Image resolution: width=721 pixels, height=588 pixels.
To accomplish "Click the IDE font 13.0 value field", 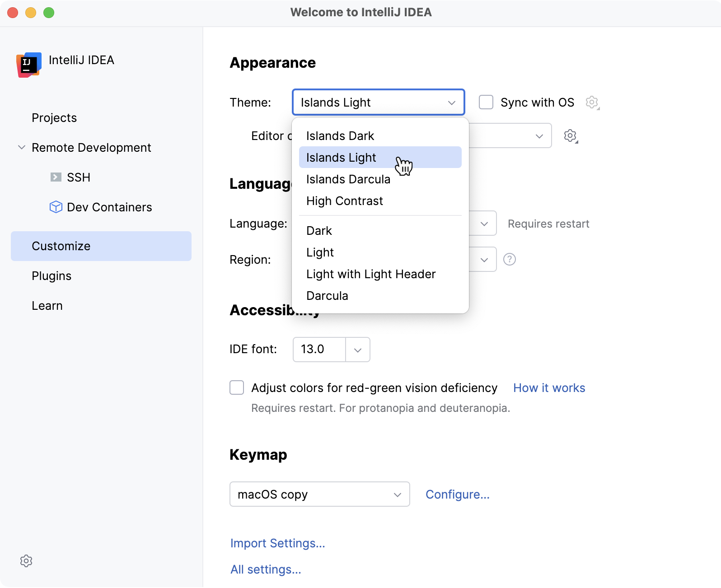I will pyautogui.click(x=319, y=350).
